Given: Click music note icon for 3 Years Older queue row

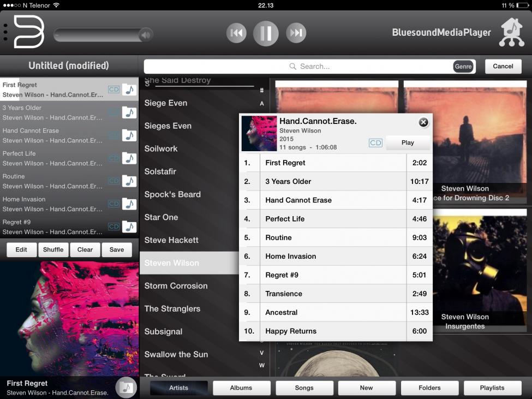Looking at the screenshot, I should click(x=129, y=112).
